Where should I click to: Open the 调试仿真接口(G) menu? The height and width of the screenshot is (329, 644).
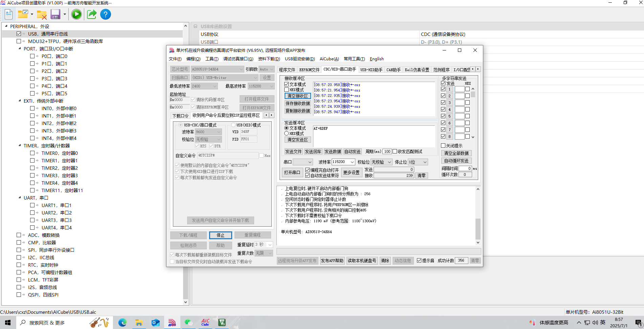click(238, 59)
